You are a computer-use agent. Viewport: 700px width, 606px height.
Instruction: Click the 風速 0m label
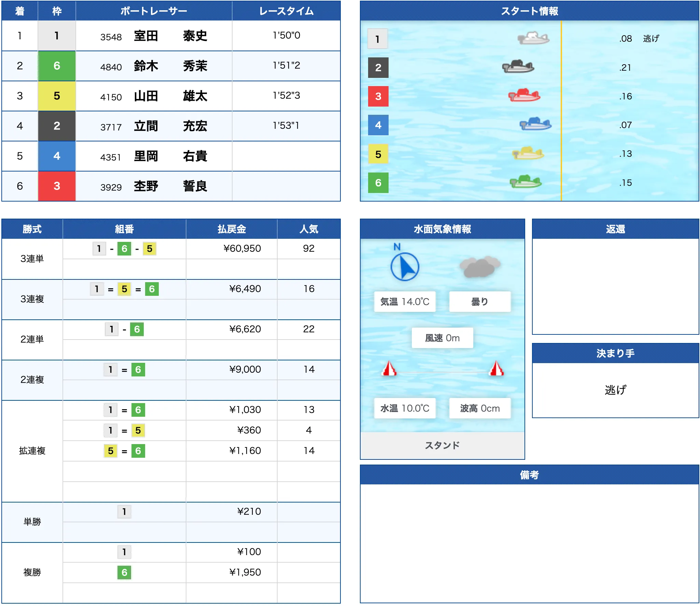click(x=442, y=338)
